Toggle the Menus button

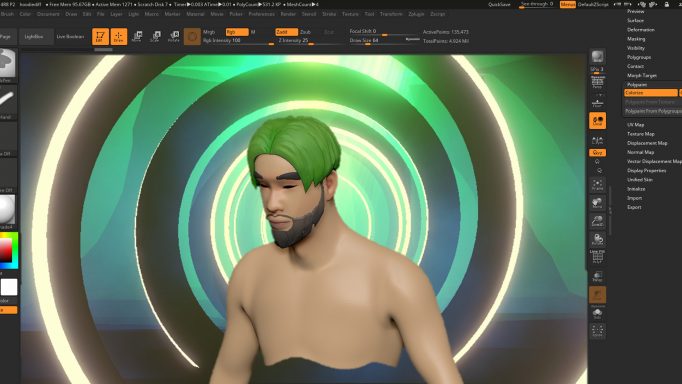point(568,4)
